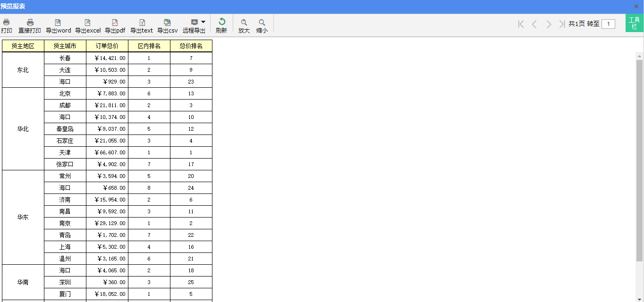Click the ￥66,607.00 price cell
Viewport: 644px width, 302px height.
pyautogui.click(x=107, y=152)
